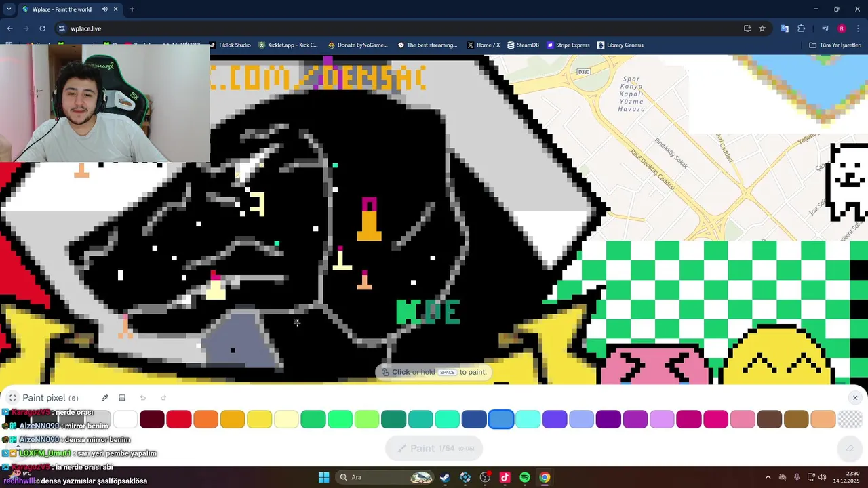Open Spotify from the taskbar
This screenshot has width=868, height=488.
(525, 477)
